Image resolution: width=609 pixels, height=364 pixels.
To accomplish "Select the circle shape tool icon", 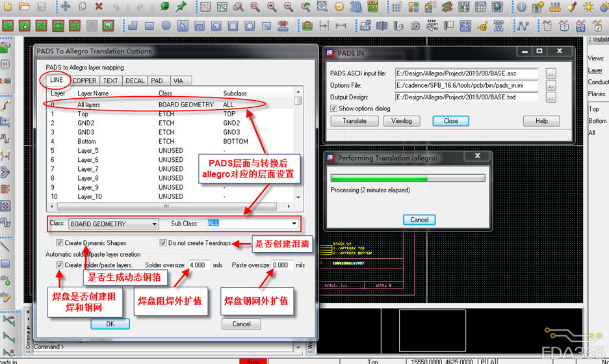I will point(166,26).
